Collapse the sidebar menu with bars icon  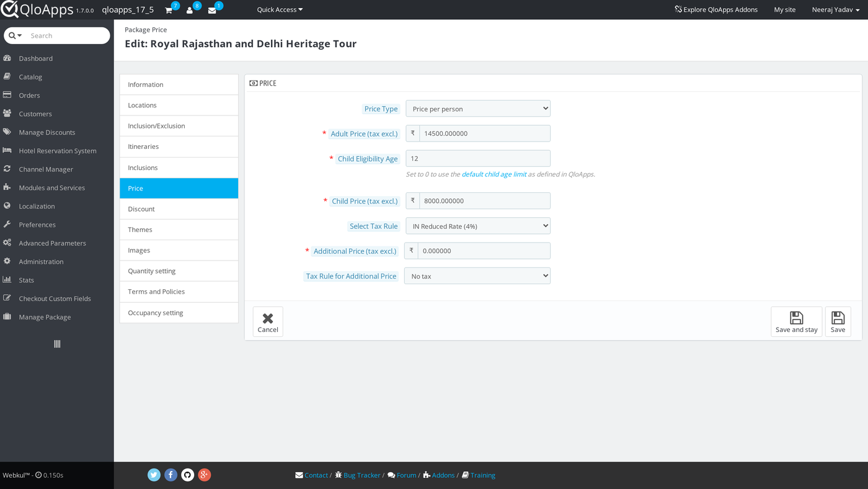point(57,344)
